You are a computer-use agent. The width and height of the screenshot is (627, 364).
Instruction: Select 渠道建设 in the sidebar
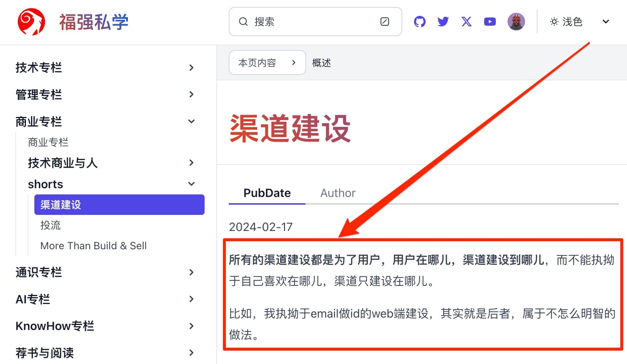pyautogui.click(x=119, y=205)
